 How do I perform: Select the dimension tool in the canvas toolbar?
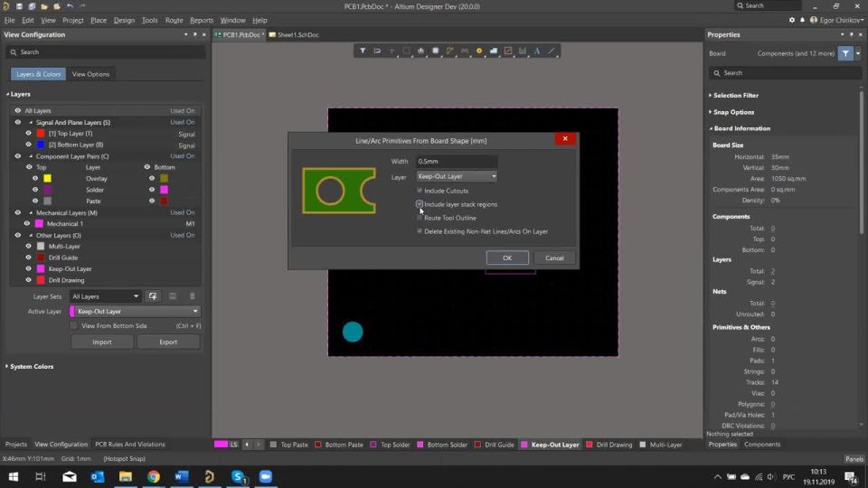pyautogui.click(x=522, y=51)
